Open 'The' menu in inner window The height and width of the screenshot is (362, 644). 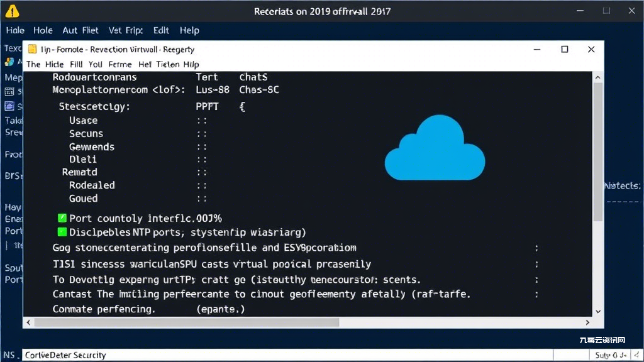[x=33, y=65]
